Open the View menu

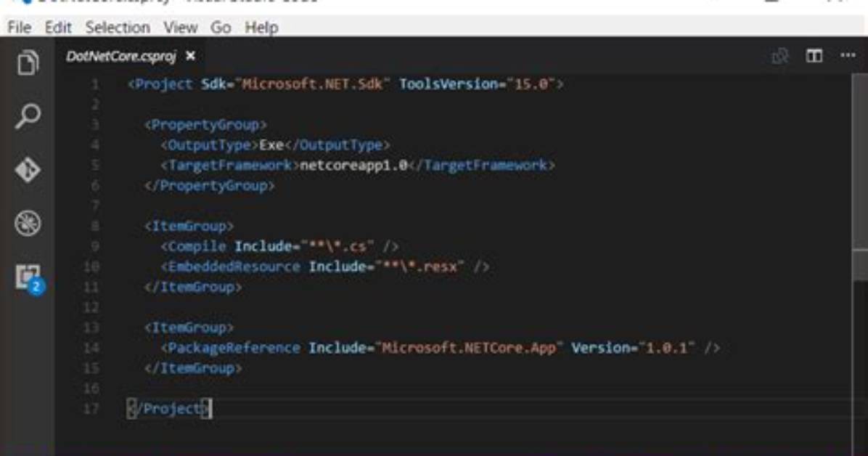coord(181,27)
